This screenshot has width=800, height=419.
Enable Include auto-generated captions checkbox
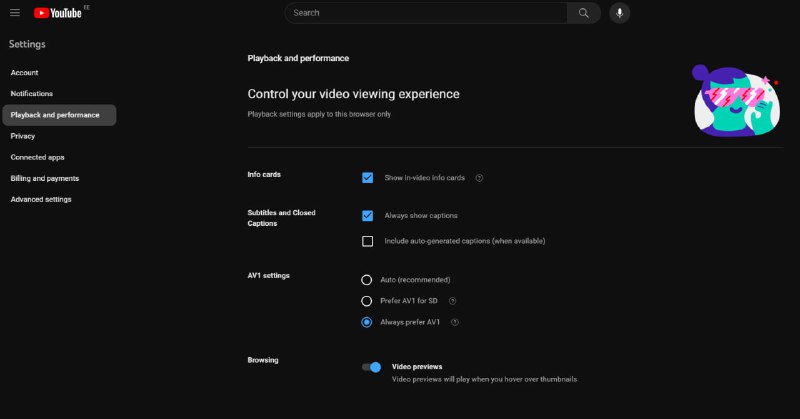(x=367, y=241)
